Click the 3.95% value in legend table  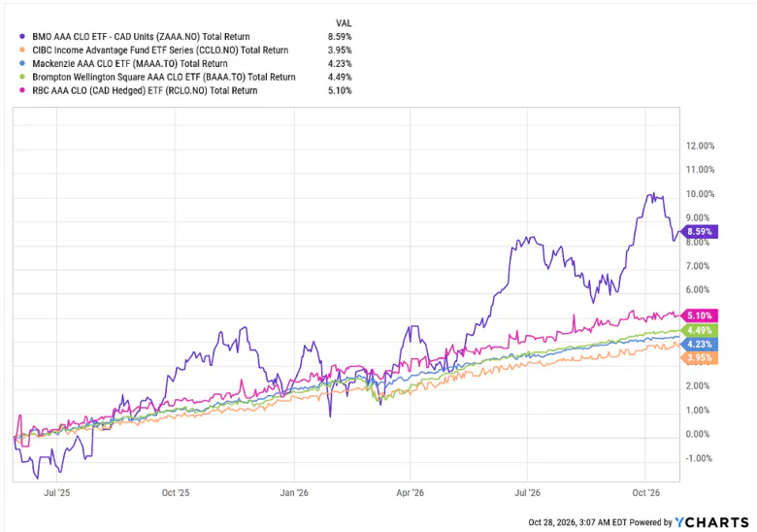(x=340, y=50)
